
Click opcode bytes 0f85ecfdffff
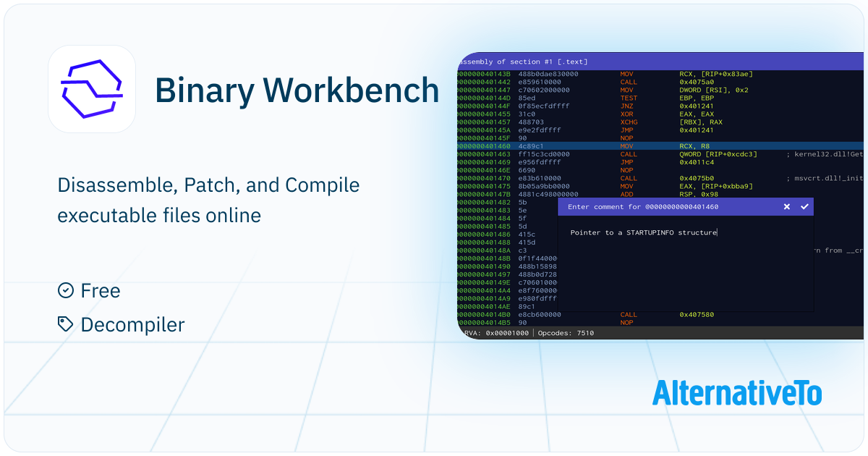tap(544, 106)
